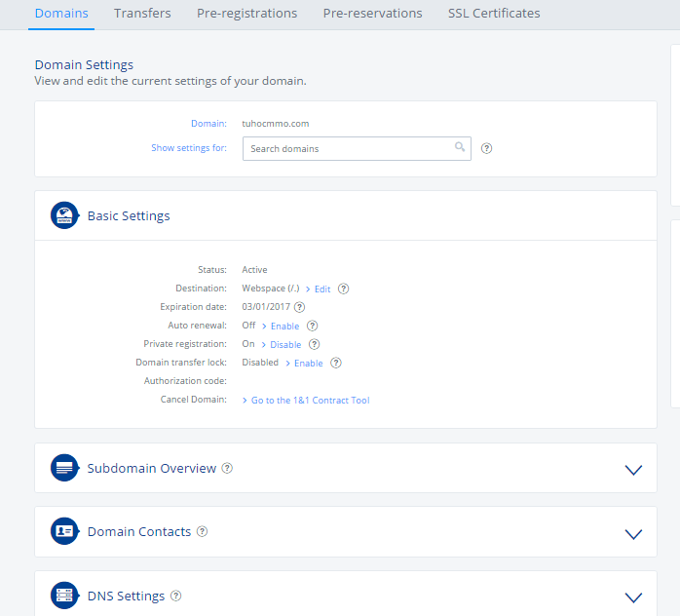Edit the Webspace destination

coord(321,289)
